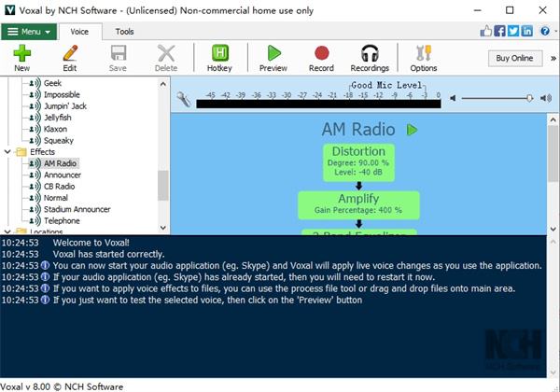Click the voice list scrollbar thumb
This screenshot has height=392, width=560.
(x=163, y=186)
